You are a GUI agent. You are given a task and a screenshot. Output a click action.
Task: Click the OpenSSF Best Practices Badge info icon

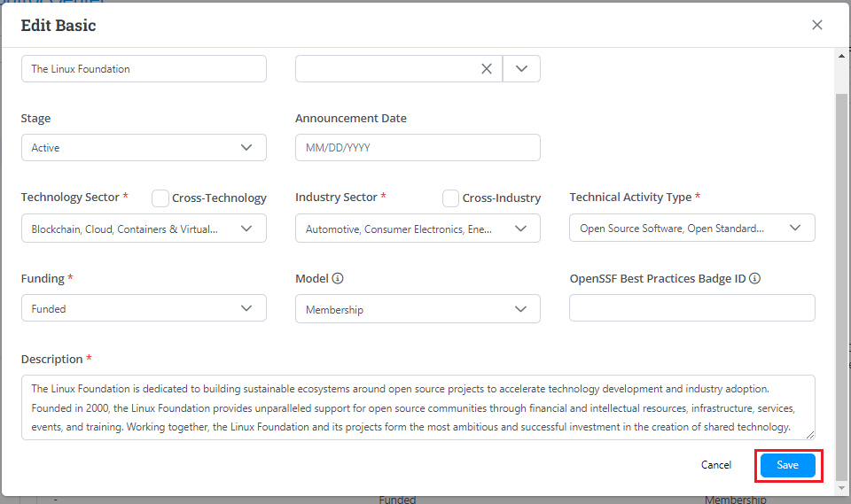click(755, 279)
